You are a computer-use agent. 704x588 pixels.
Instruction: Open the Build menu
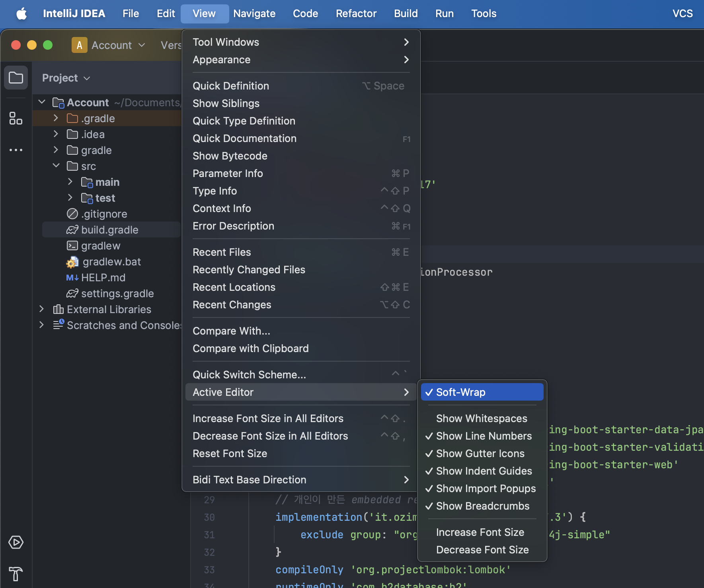click(x=406, y=14)
